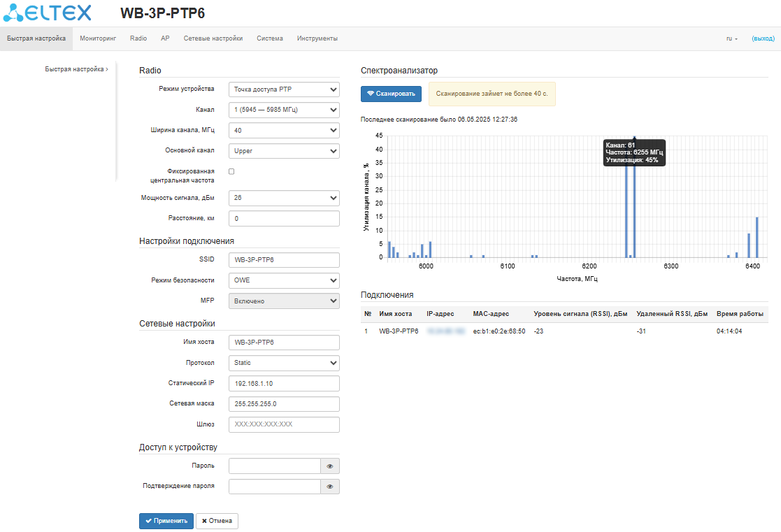Select the primary channel Upper dropdown

(x=283, y=150)
